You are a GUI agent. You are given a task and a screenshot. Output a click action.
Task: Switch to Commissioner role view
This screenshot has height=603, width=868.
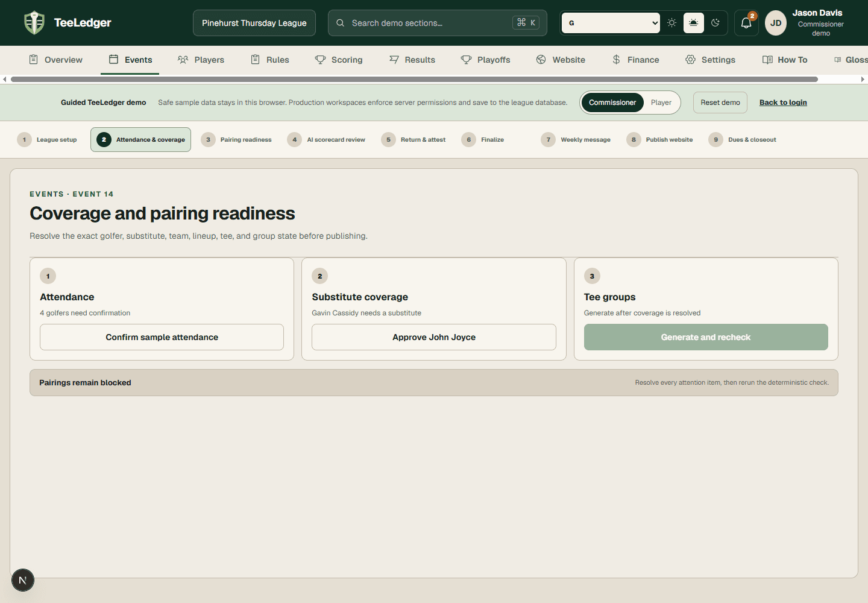[612, 103]
